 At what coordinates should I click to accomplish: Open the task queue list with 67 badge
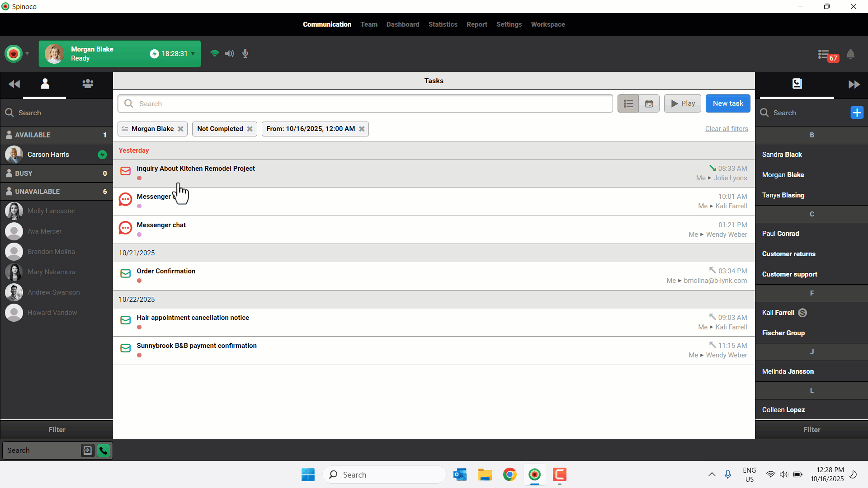click(x=824, y=55)
